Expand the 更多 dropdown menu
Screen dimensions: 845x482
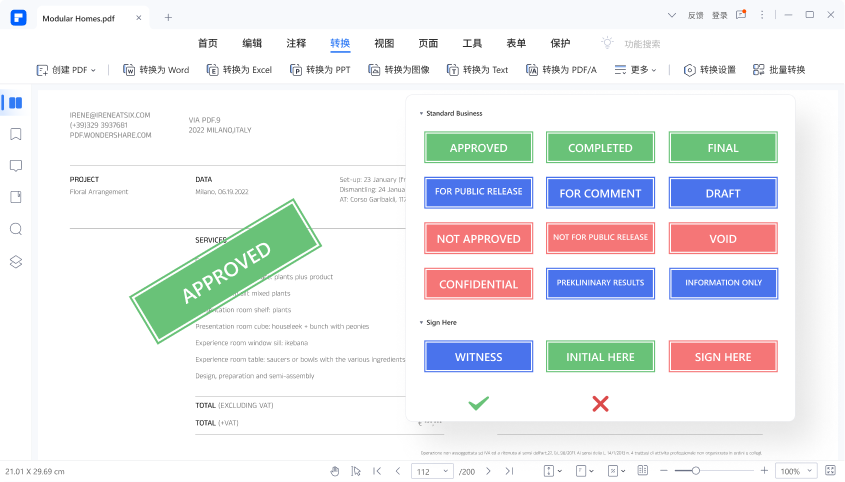(635, 70)
